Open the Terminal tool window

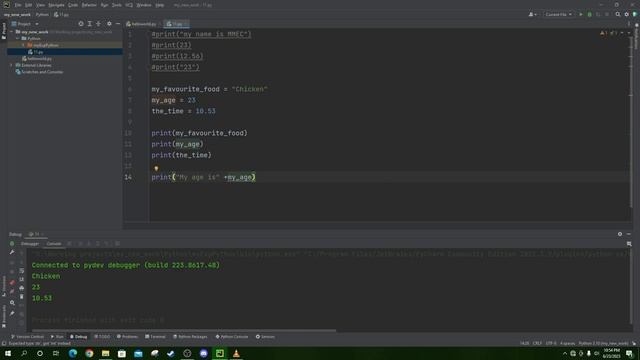point(155,337)
